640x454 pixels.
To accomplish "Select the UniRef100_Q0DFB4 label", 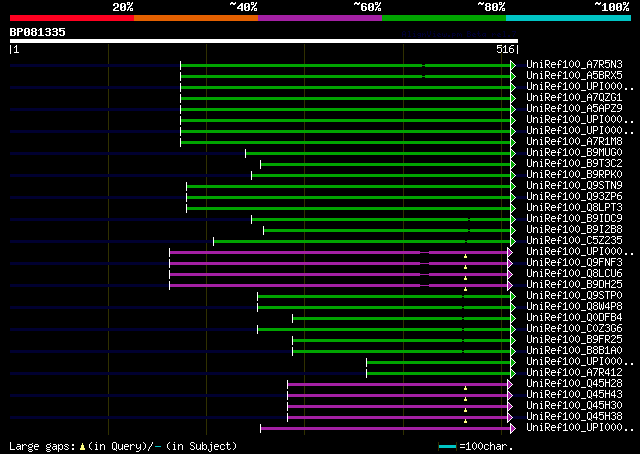I will tap(574, 318).
